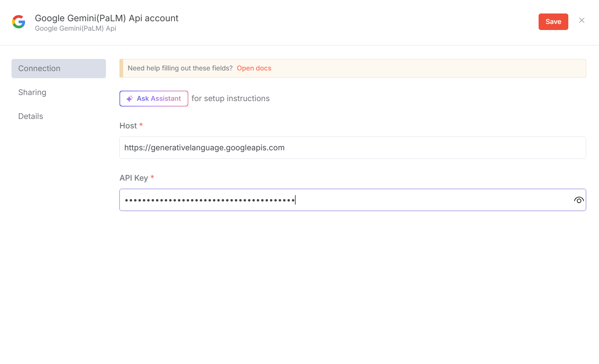Screen dimensions: 599x364
Task: Close the credential dialog with X
Action: click(582, 21)
